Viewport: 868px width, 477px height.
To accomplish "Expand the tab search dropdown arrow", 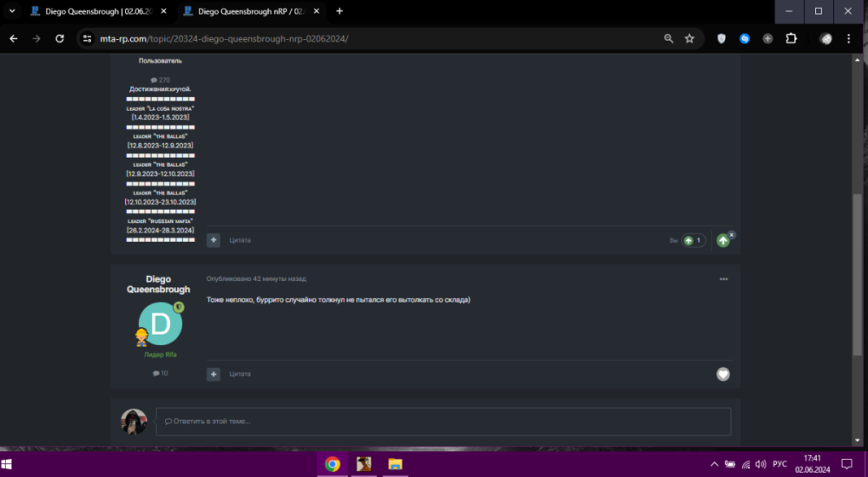I will 12,11.
